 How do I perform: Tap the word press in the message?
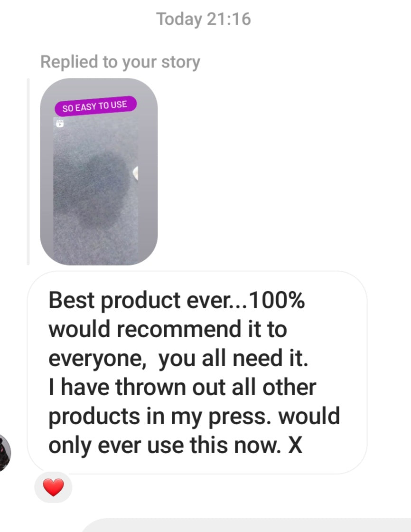point(240,418)
